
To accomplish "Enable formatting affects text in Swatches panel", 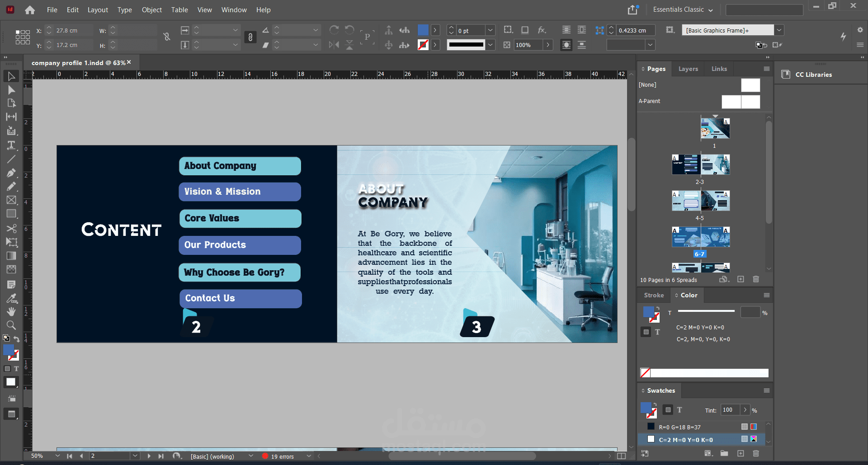I will click(x=679, y=410).
